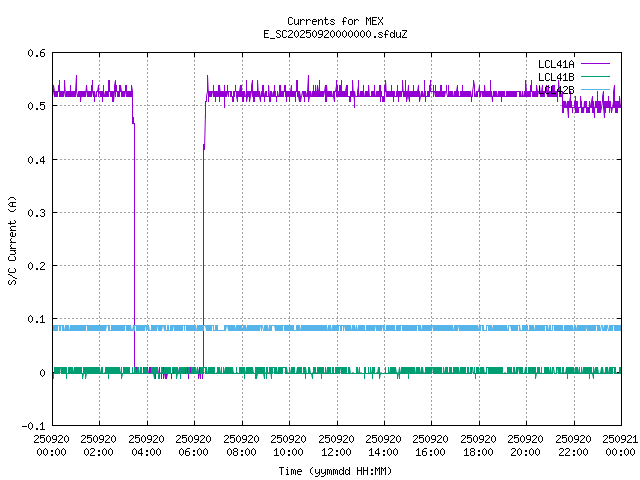The image size is (640, 480).
Task: Click the purple trace's vertical drop near 03:30
Action: (134, 250)
